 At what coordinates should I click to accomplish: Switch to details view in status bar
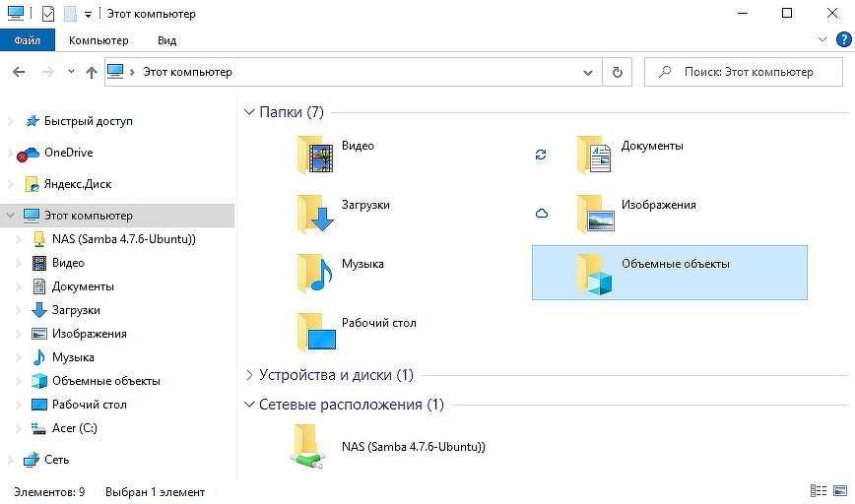(818, 490)
